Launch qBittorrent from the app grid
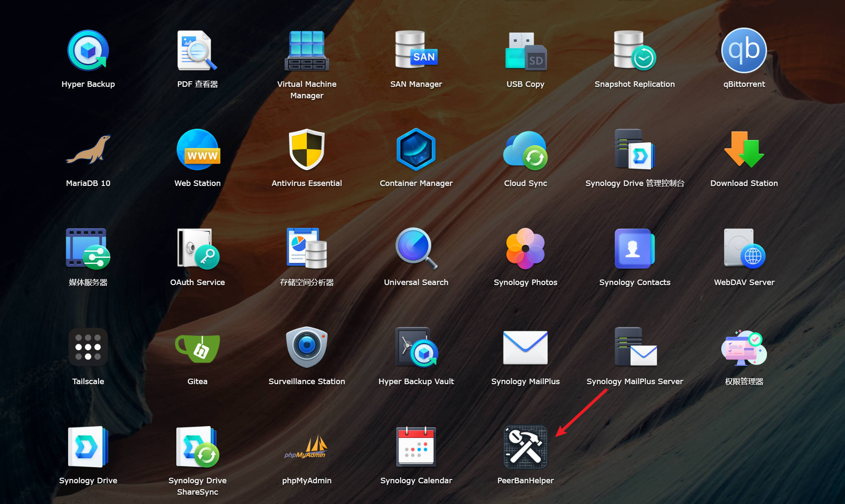845x504 pixels. (x=744, y=51)
